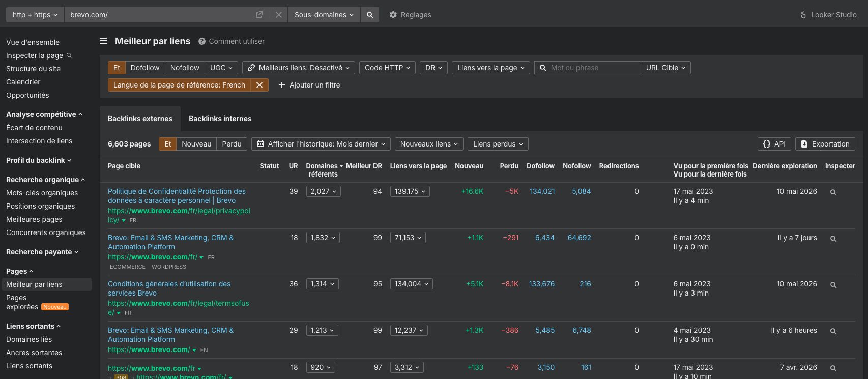Open the Sous-domaines scope dropdown
This screenshot has height=379, width=868.
pyautogui.click(x=324, y=15)
